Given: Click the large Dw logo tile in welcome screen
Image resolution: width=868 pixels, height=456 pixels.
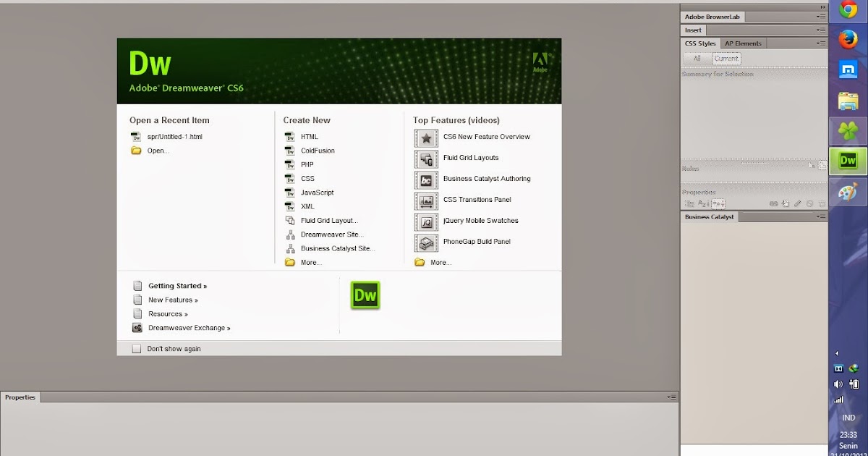Looking at the screenshot, I should tap(365, 295).
